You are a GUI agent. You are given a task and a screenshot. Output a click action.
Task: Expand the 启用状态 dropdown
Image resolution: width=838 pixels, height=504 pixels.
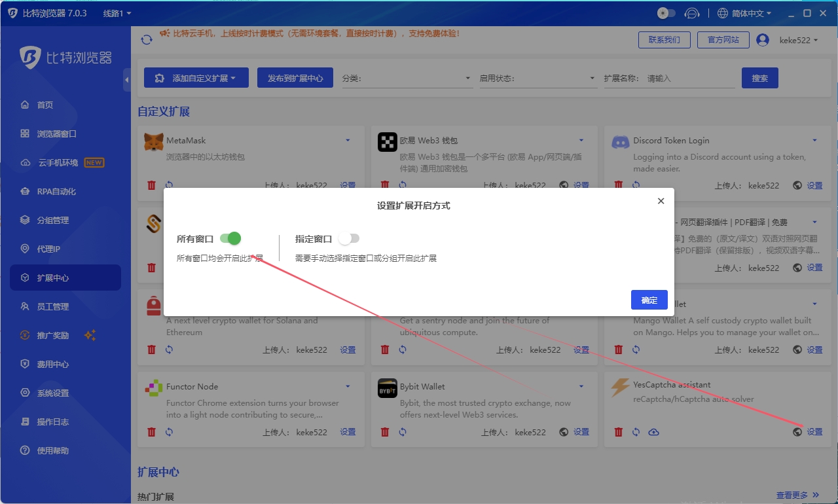tap(536, 79)
